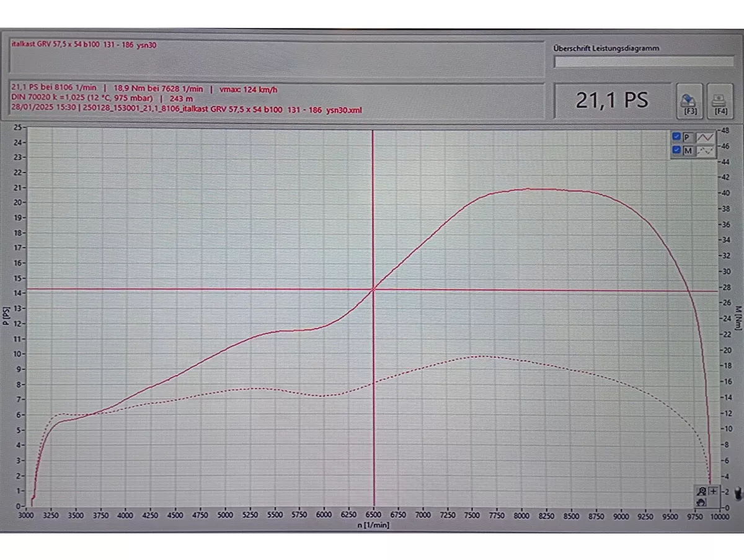Click the save diagram button labeled F3
Viewport: 744px width, 560px height.
point(688,100)
